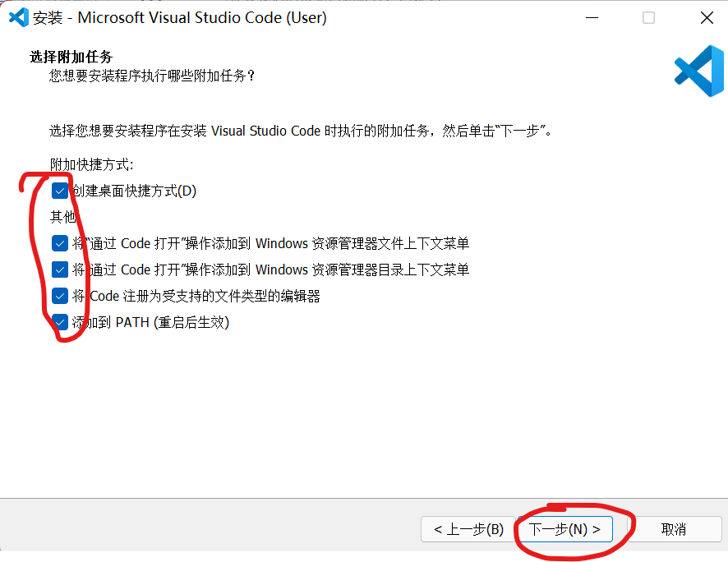
Task: Click the 安装 - Microsoft Visual Studio Code (User) title
Action: (x=180, y=17)
